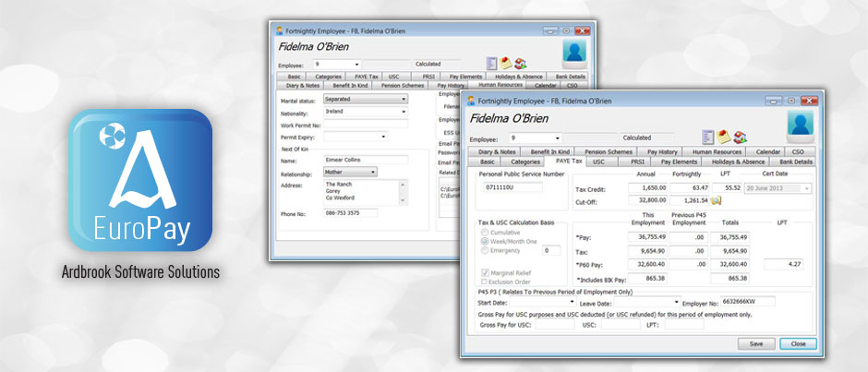Open the Relationship dropdown
Image resolution: width=868 pixels, height=372 pixels.
[373, 173]
